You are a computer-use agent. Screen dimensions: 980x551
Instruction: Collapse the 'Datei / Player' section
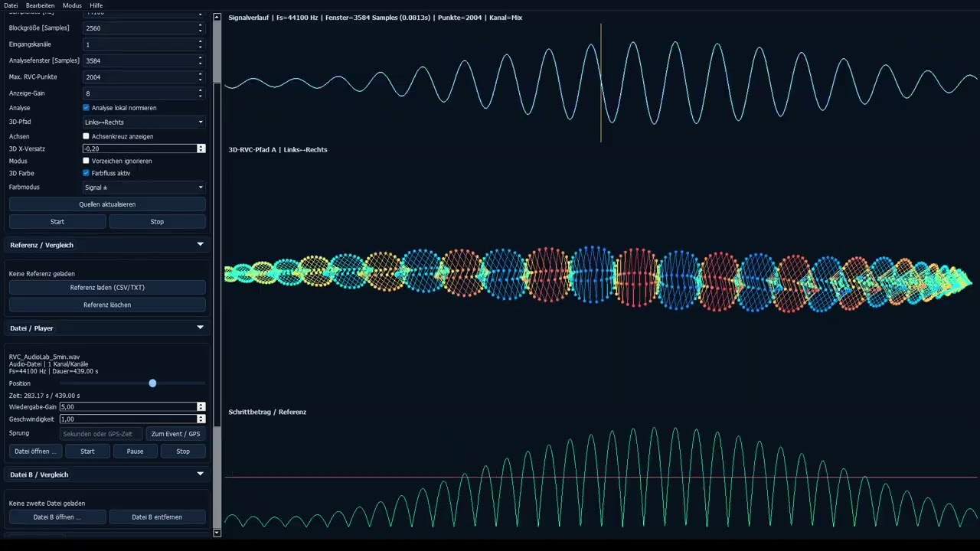pyautogui.click(x=107, y=328)
